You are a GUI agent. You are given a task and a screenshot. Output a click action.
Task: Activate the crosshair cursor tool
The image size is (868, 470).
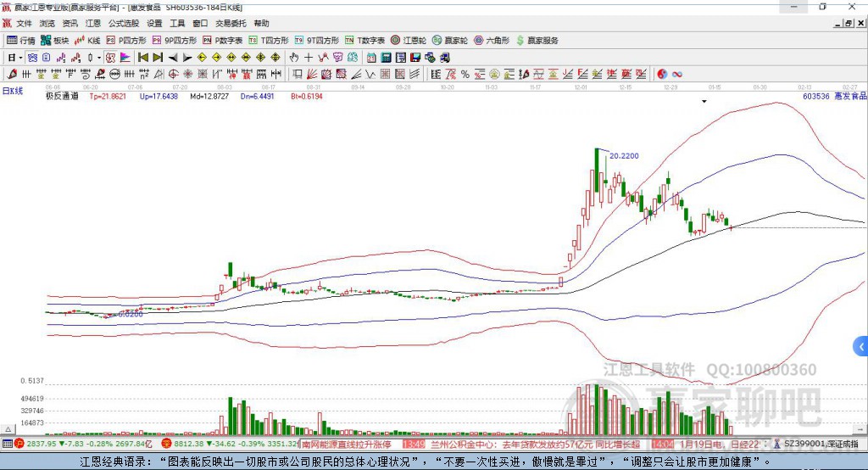[x=309, y=58]
